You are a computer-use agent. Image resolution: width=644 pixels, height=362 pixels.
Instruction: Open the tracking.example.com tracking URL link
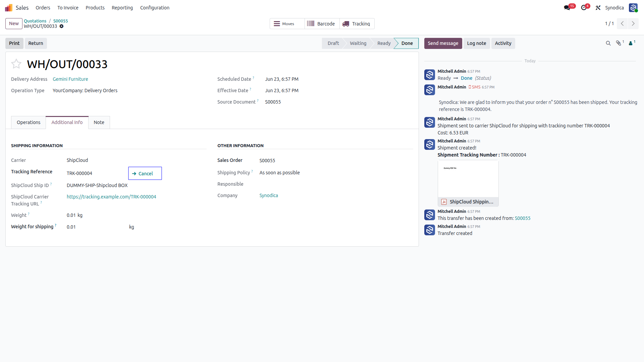click(x=111, y=197)
